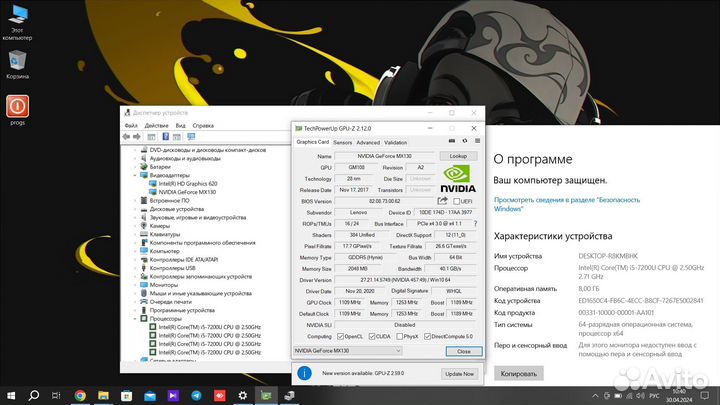The height and width of the screenshot is (405, 720).
Task: Expand the Батареи tree node
Action: click(x=135, y=167)
